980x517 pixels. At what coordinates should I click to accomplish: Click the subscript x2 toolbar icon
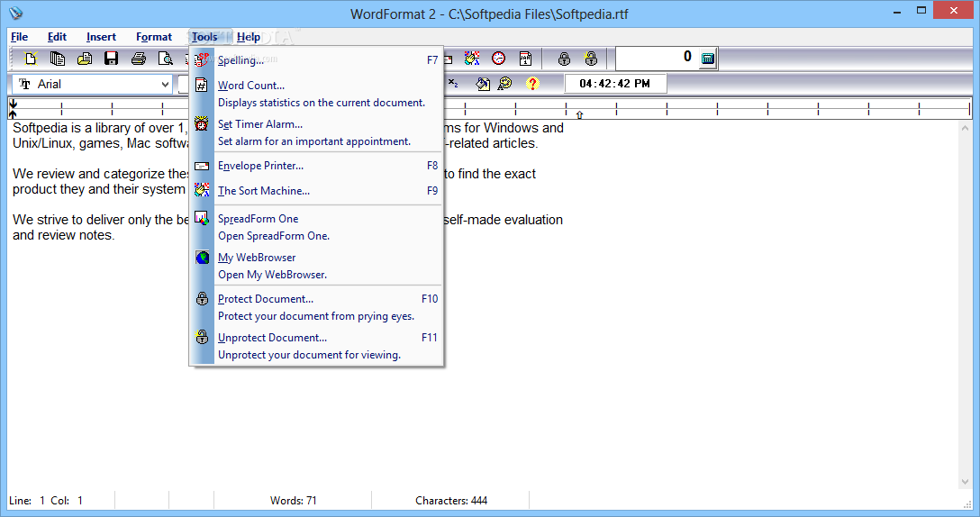[x=453, y=84]
